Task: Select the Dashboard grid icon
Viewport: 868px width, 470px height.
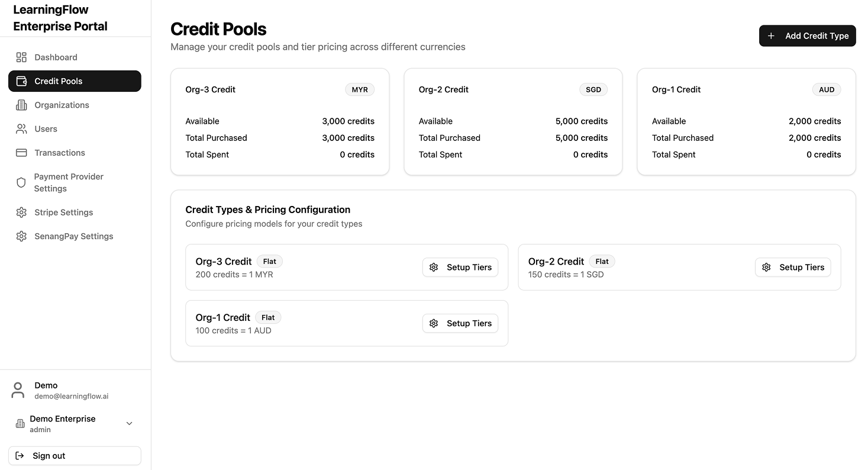Action: pyautogui.click(x=21, y=57)
